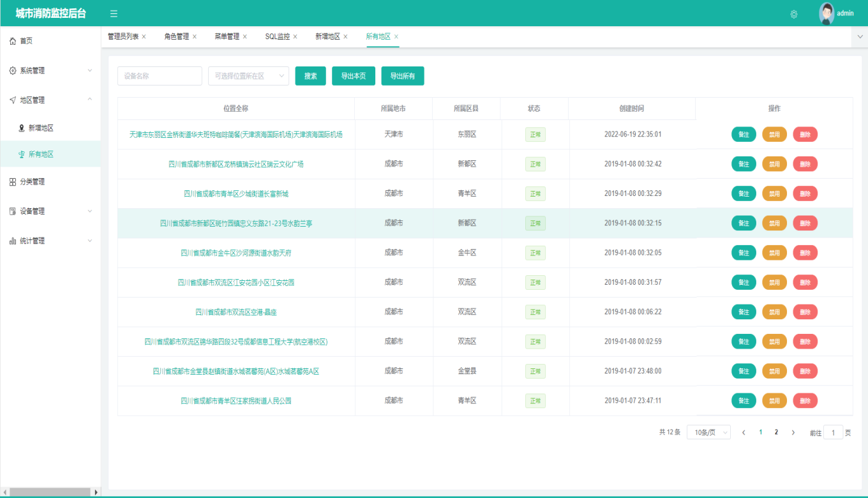This screenshot has width=868, height=498.
Task: Open the tab list dropdown chevron at right
Action: 860,36
